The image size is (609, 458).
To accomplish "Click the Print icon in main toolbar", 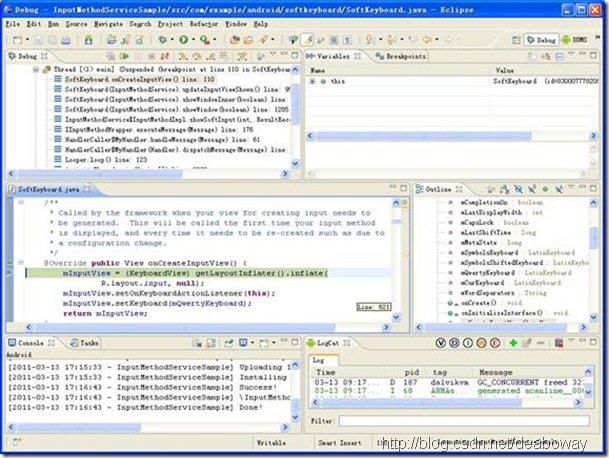I will coord(66,40).
